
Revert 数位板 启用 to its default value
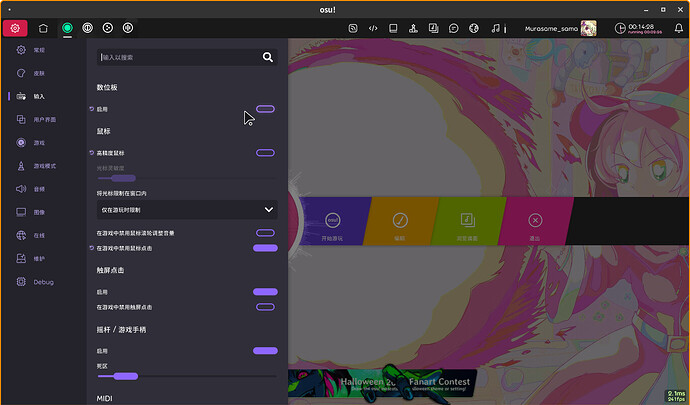click(x=92, y=109)
